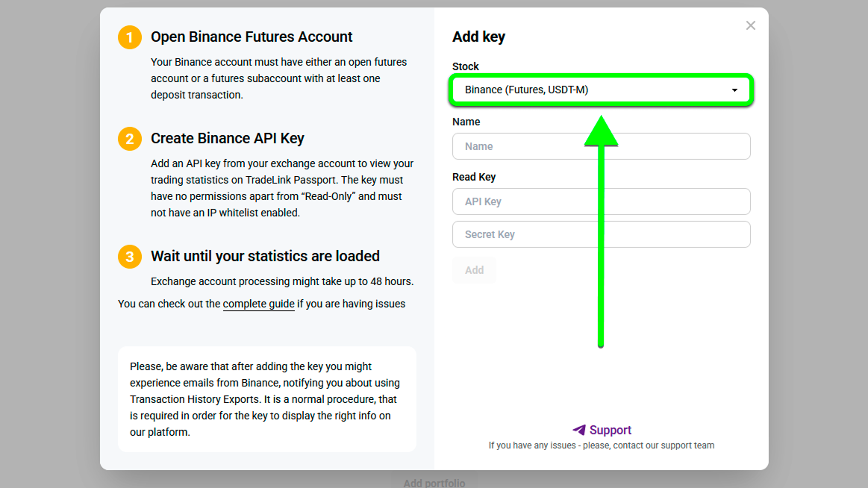Click the Wait until statistics loaded heading
This screenshot has width=868, height=488.
click(x=265, y=256)
